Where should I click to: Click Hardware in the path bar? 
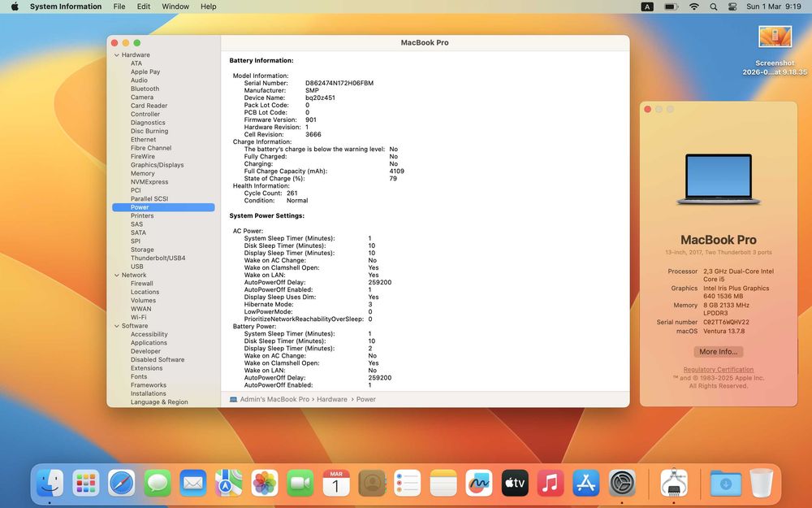click(x=332, y=399)
